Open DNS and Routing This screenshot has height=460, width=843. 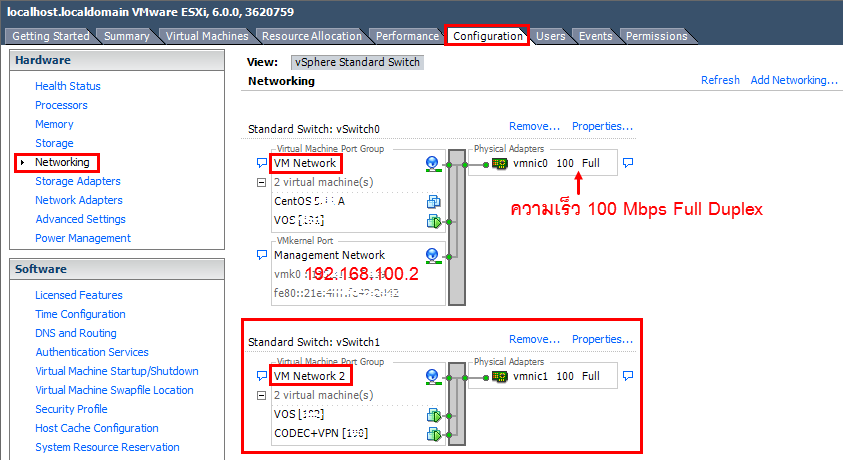(76, 333)
